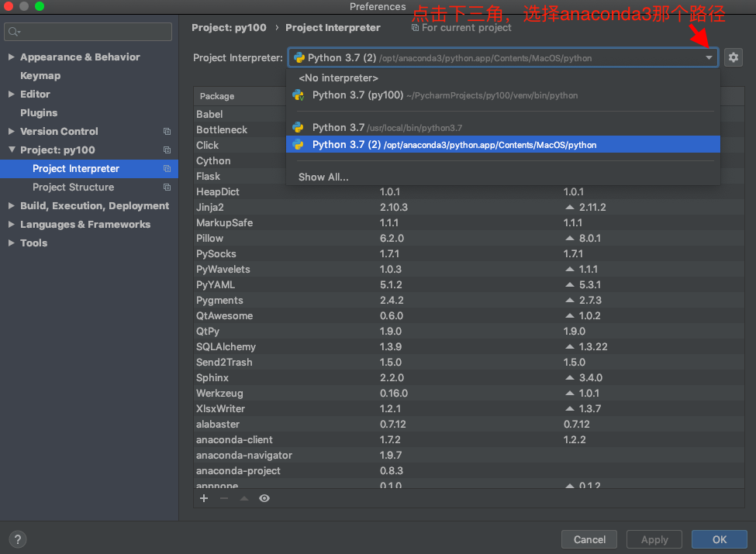The image size is (756, 554).
Task: Click the add package plus icon
Action: pyautogui.click(x=204, y=498)
